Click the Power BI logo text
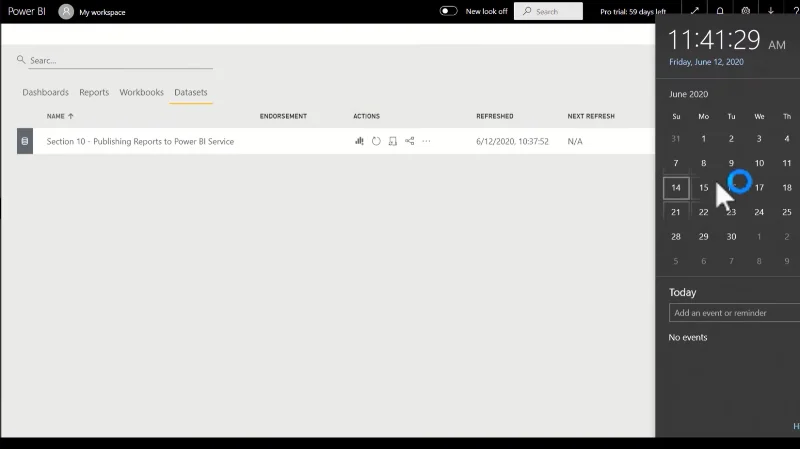The width and height of the screenshot is (800, 449). pos(27,11)
